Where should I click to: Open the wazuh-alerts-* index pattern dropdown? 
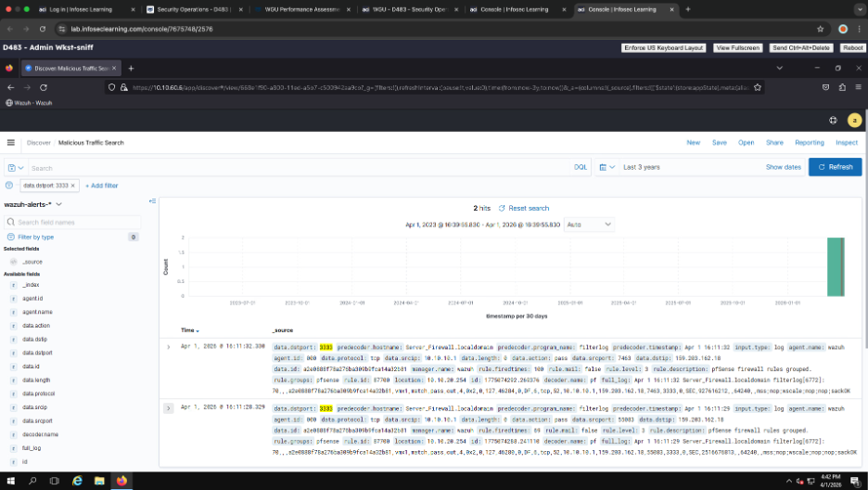click(32, 204)
